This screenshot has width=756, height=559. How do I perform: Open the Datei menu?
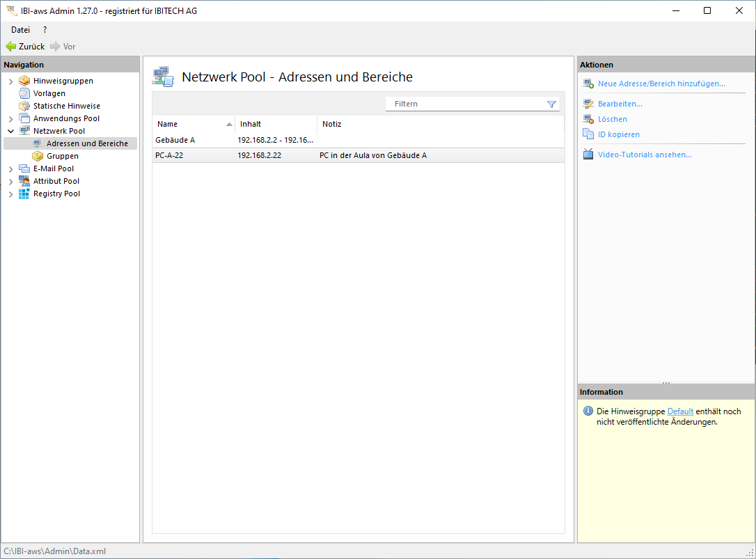pos(20,30)
